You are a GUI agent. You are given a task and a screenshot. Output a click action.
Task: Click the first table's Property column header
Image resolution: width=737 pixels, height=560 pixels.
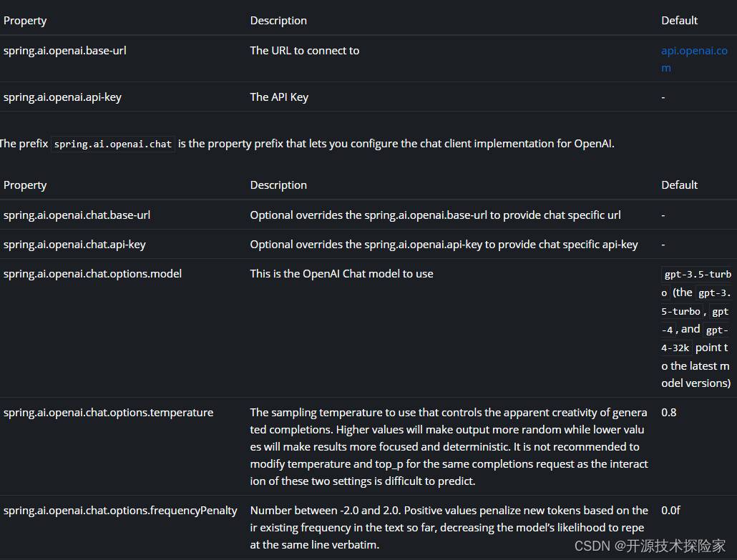[x=25, y=21]
